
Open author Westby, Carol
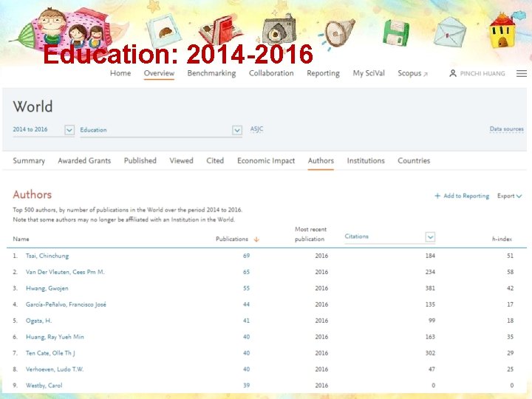coord(44,386)
